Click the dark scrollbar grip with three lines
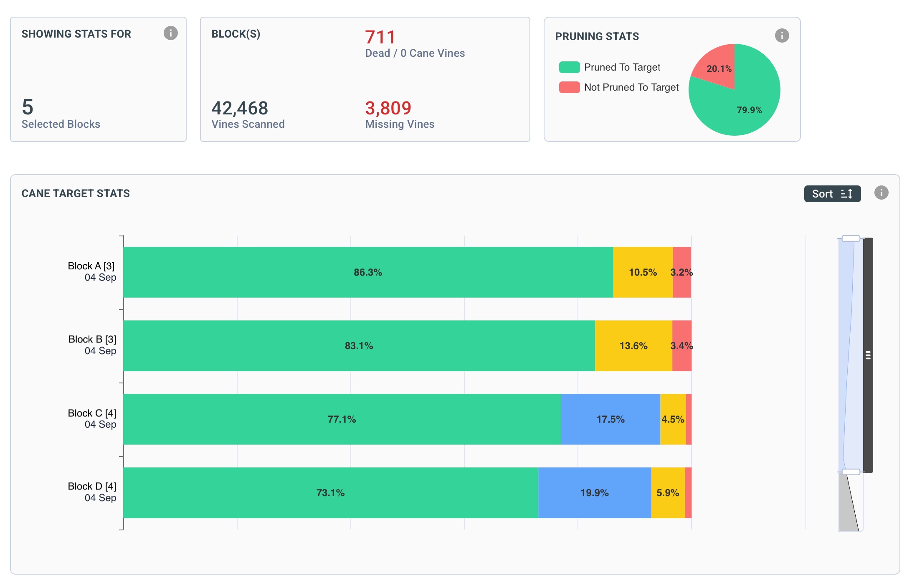Image resolution: width=917 pixels, height=588 pixels. (x=868, y=355)
